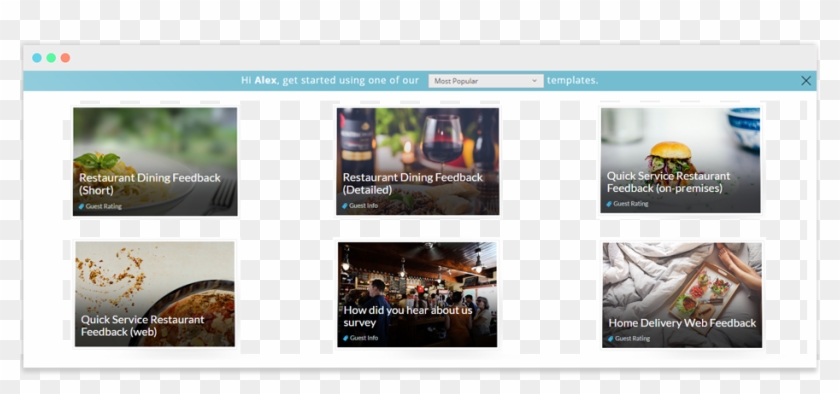Click tag icon on Dining Feedback (Short) card
840x394 pixels.
pos(82,206)
